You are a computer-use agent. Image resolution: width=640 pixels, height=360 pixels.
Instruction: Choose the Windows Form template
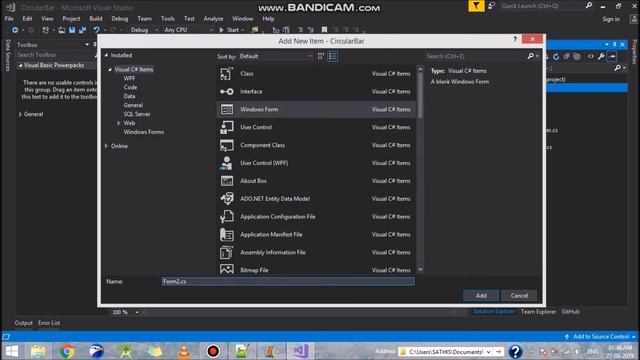point(316,109)
